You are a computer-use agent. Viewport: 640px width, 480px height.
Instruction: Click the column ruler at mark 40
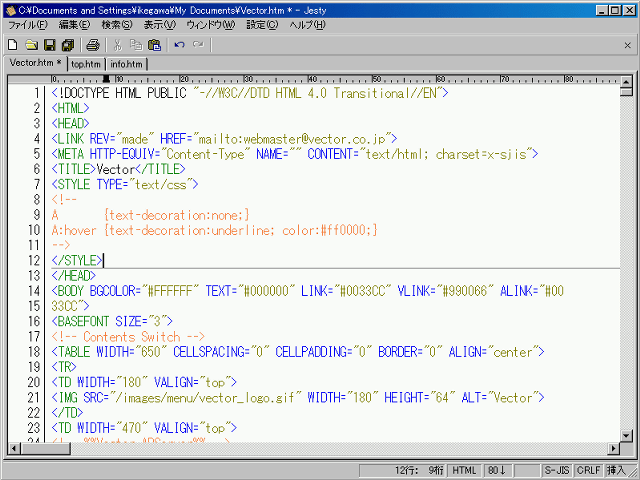(313, 79)
